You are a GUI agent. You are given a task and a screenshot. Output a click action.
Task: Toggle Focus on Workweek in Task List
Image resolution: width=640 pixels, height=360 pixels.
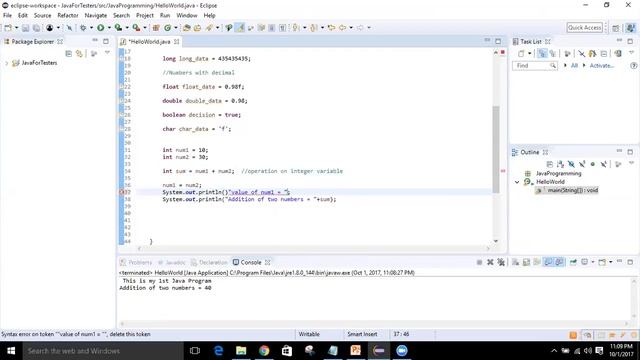(x=567, y=53)
